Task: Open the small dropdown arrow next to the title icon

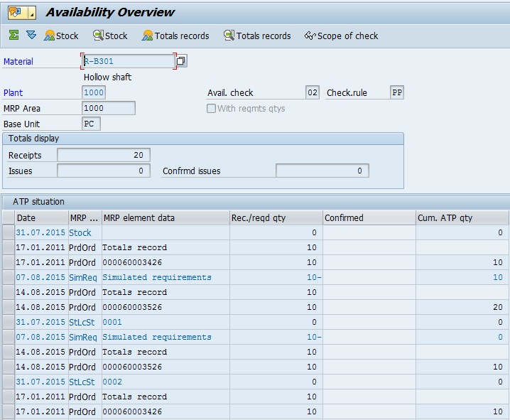Action: (x=32, y=13)
